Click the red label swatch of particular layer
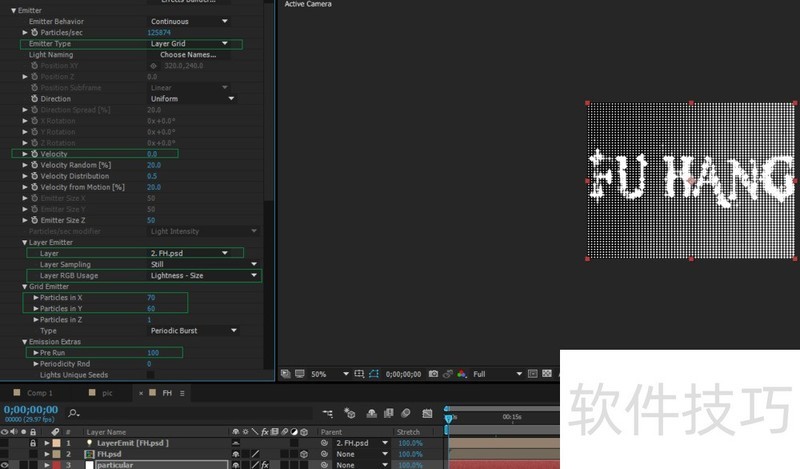The width and height of the screenshot is (800, 469). (55, 465)
